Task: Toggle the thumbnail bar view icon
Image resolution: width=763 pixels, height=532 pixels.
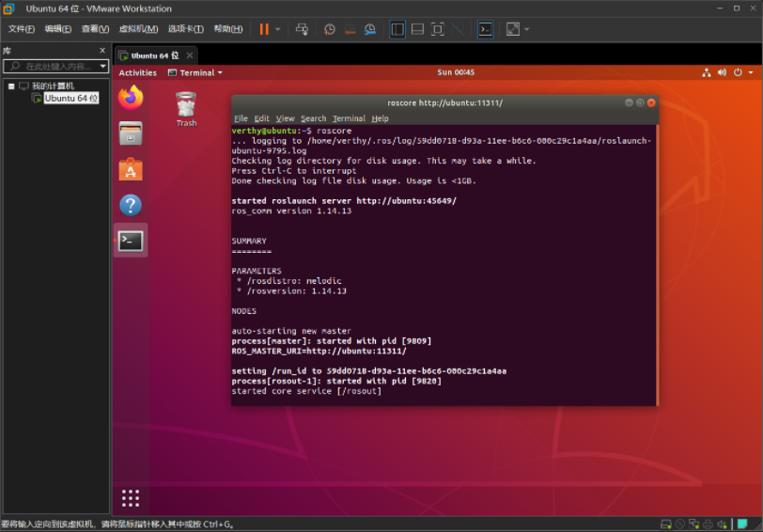Action: (417, 29)
